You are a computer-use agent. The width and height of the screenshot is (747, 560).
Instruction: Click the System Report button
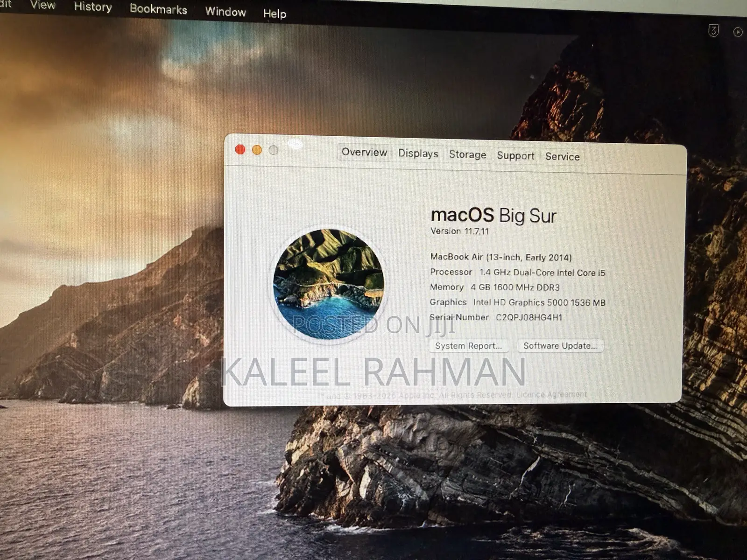tap(468, 346)
